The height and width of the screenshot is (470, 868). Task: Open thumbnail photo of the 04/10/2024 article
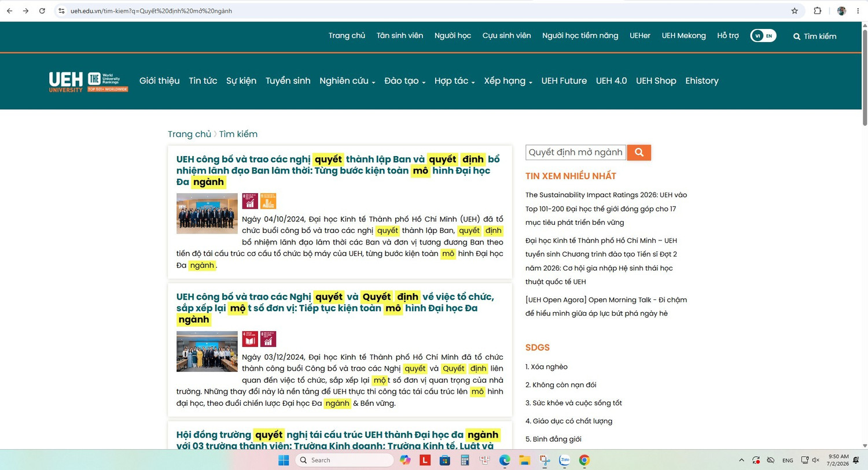[207, 213]
